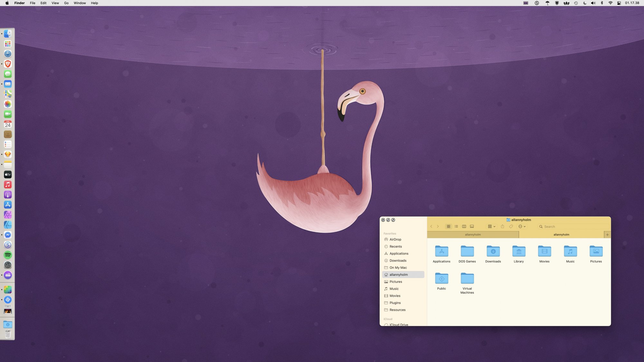The width and height of the screenshot is (644, 362).
Task: Switch Finder to icon view
Action: click(449, 227)
